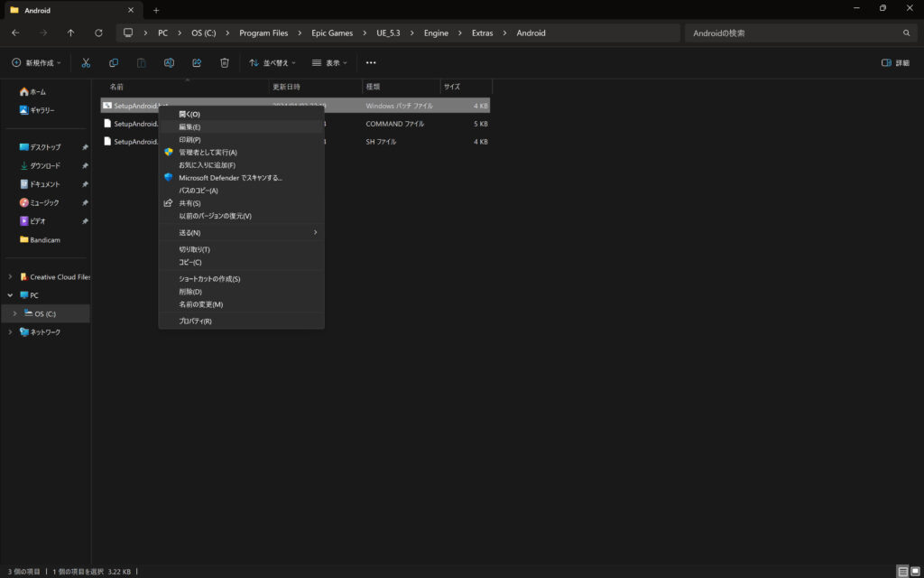Open the Epic Games breadcrumb folder

[x=330, y=33]
